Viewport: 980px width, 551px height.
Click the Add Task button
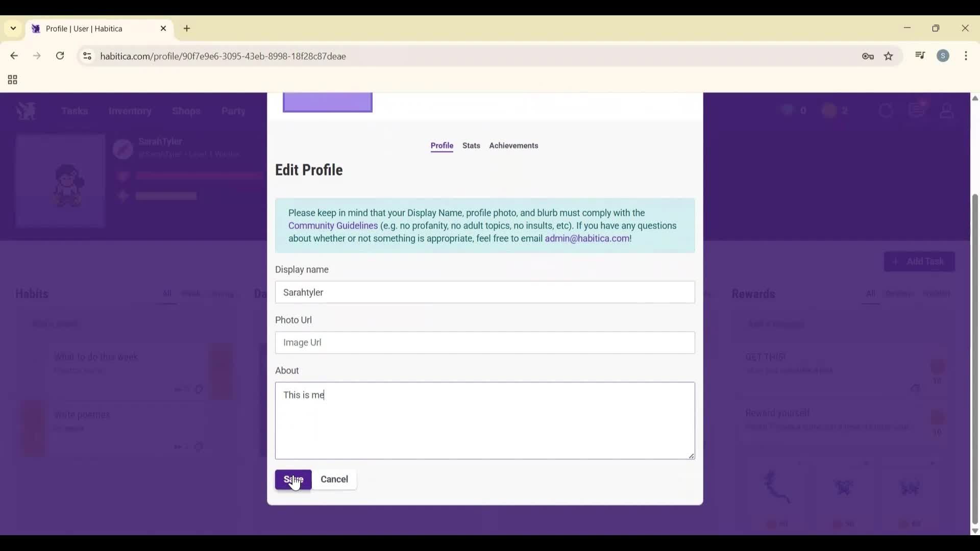pos(919,261)
